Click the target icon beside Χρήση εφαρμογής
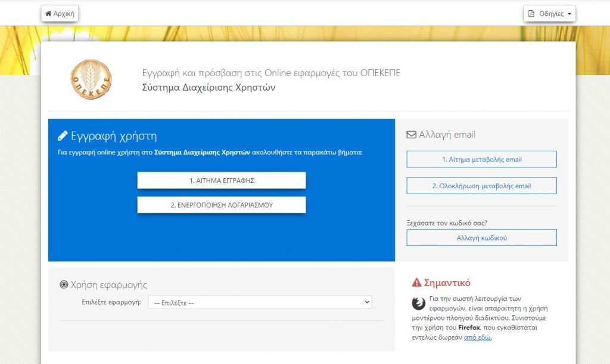Image resolution: width=610 pixels, height=364 pixels. (64, 285)
